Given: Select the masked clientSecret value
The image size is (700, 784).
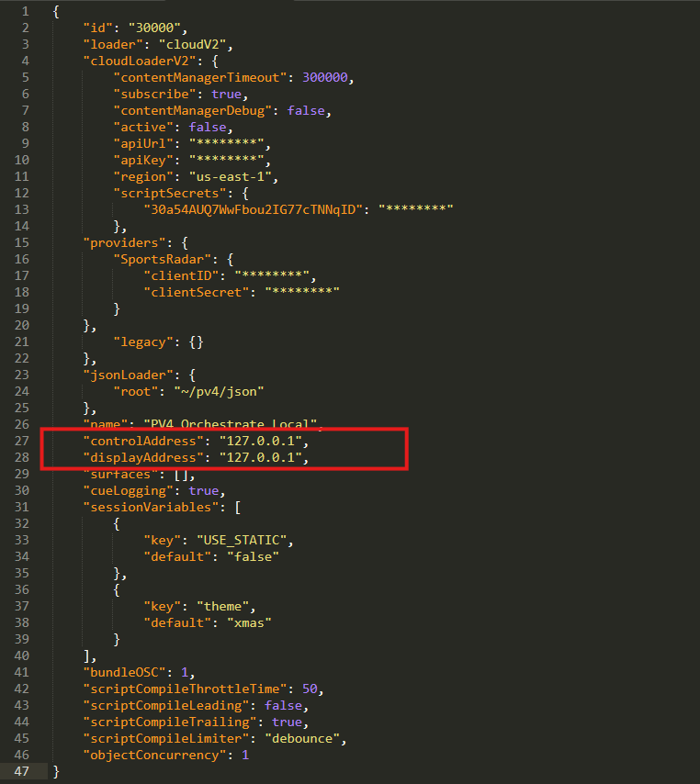Looking at the screenshot, I should 302,293.
